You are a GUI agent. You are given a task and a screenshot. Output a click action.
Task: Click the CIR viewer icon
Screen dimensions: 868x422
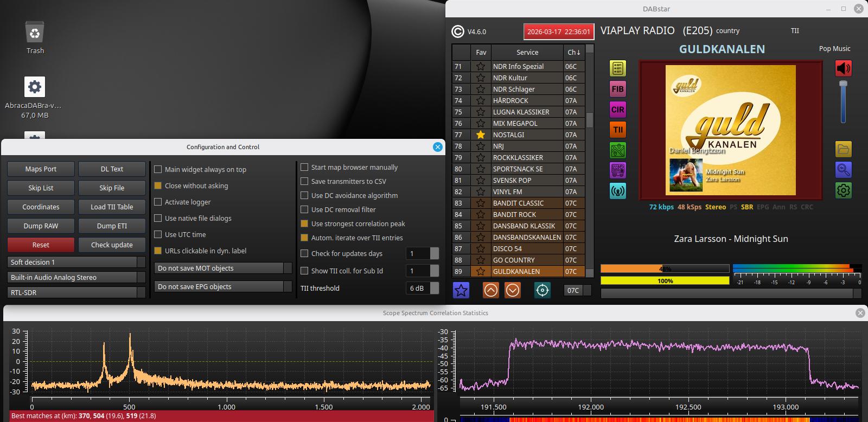pyautogui.click(x=617, y=109)
